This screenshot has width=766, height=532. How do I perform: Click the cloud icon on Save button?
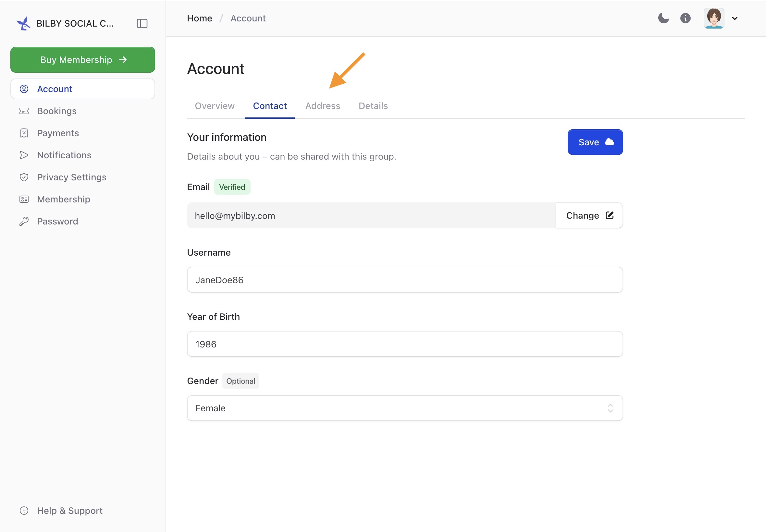pyautogui.click(x=609, y=142)
